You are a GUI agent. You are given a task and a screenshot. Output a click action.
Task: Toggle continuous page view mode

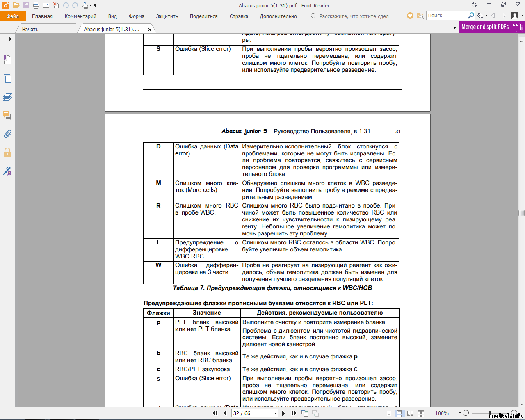click(x=399, y=413)
